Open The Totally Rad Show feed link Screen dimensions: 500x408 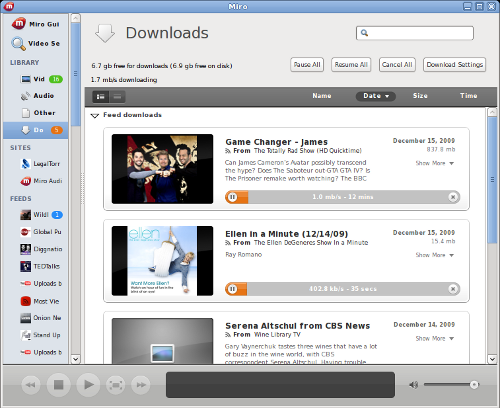[x=308, y=151]
